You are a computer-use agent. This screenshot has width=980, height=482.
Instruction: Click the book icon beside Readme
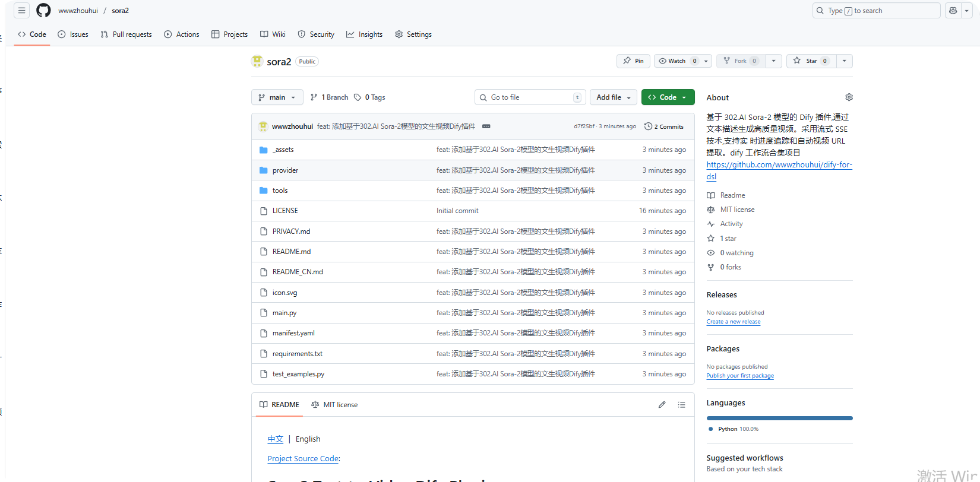[x=711, y=195]
